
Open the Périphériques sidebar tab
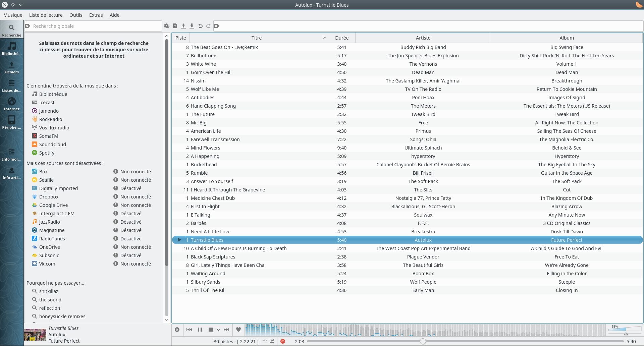point(12,122)
